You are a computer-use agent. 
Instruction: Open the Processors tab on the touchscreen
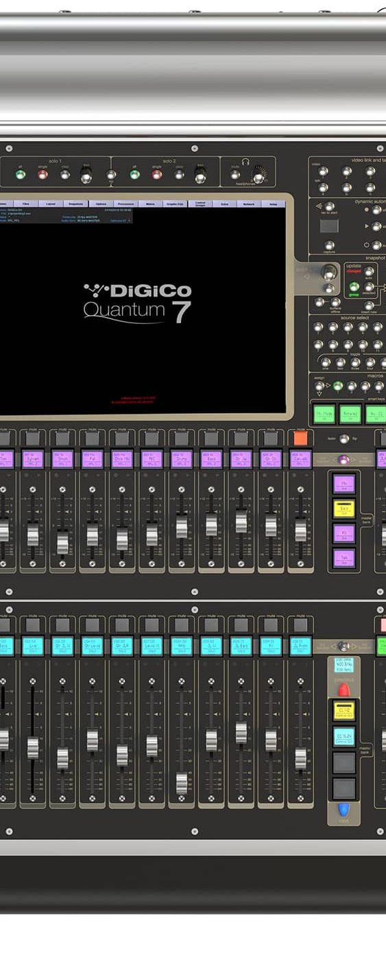pos(125,204)
